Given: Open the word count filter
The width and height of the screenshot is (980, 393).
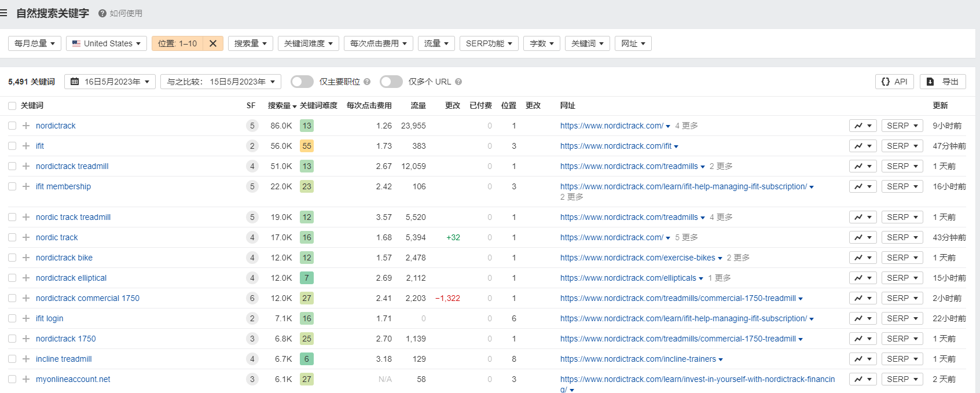Looking at the screenshot, I should tap(542, 43).
